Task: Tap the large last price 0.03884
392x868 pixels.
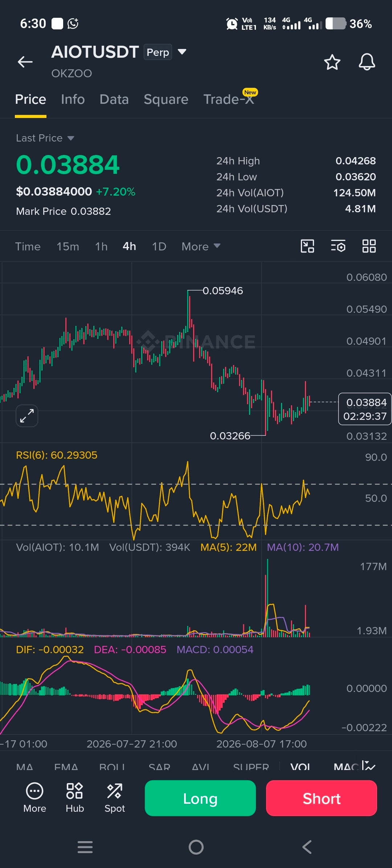Action: [x=68, y=165]
